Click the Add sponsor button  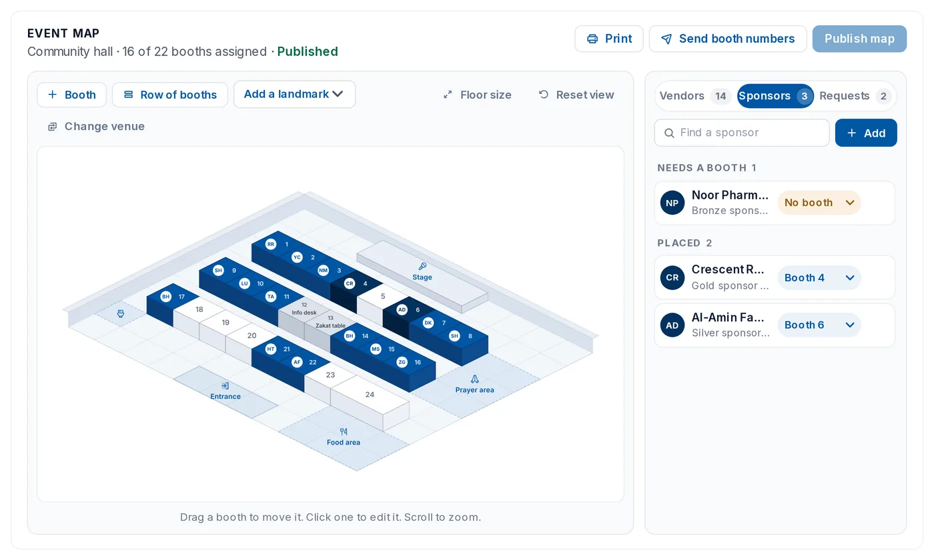[866, 133]
